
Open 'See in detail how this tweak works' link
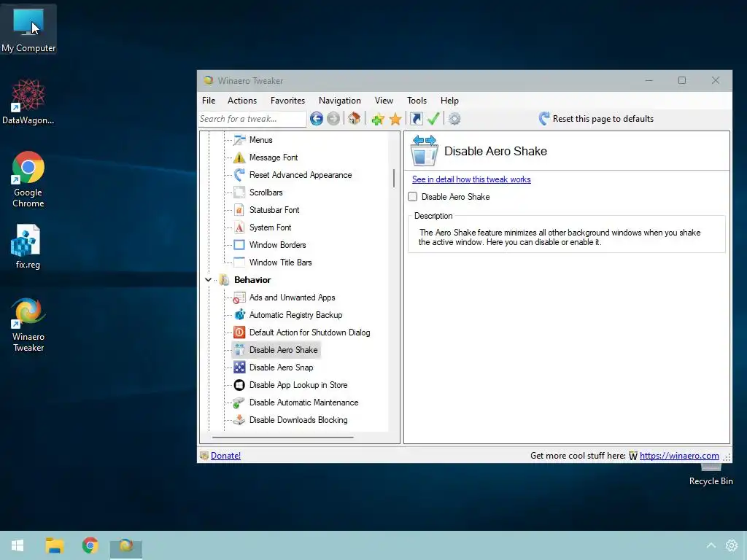coord(471,179)
